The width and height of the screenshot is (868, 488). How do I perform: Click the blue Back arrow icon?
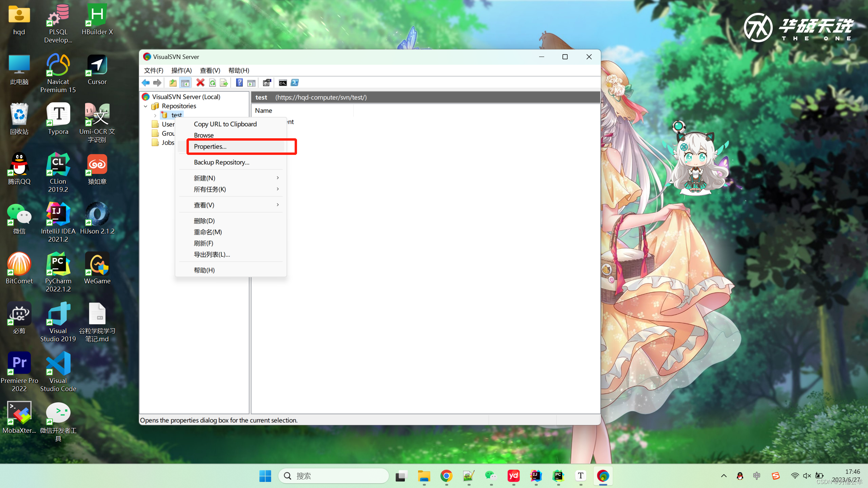146,82
